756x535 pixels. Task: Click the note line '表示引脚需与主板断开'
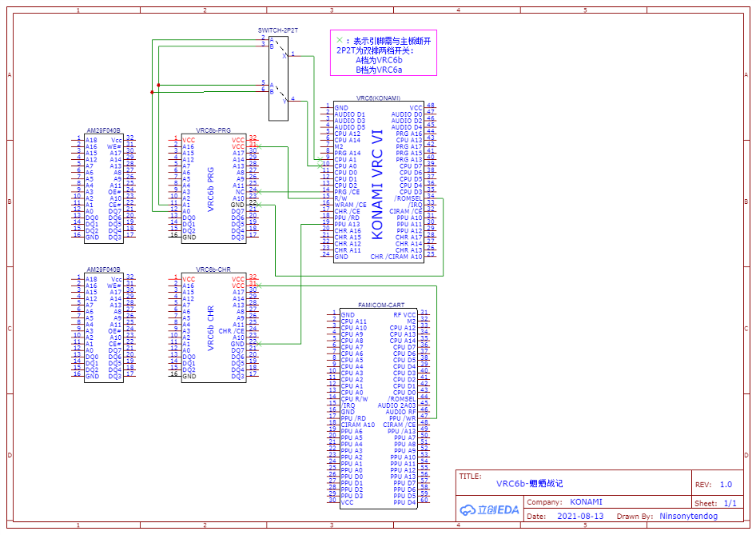pos(392,41)
